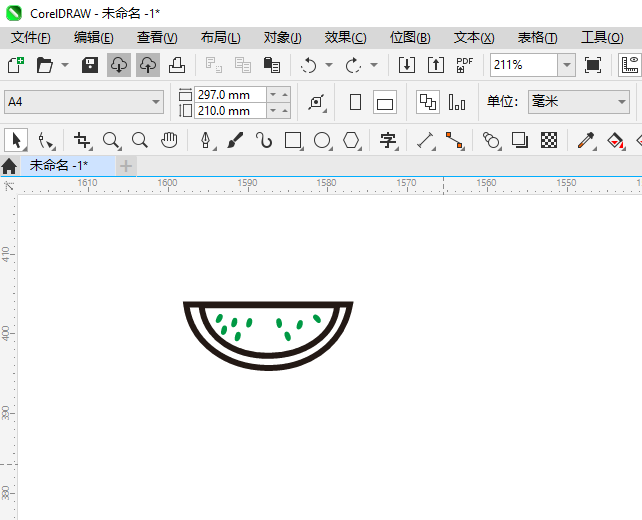This screenshot has height=520, width=642.
Task: Apply size to current page icon
Action: [x=457, y=102]
